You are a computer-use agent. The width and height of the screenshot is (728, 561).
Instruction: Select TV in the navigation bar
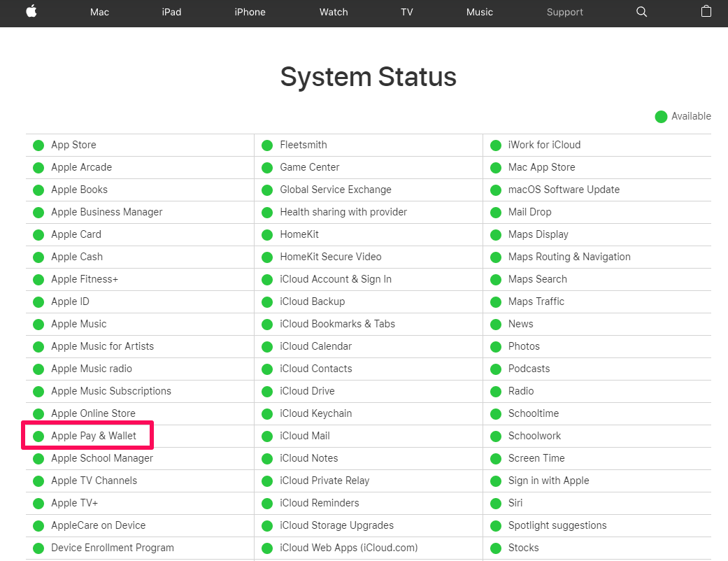coord(407,12)
